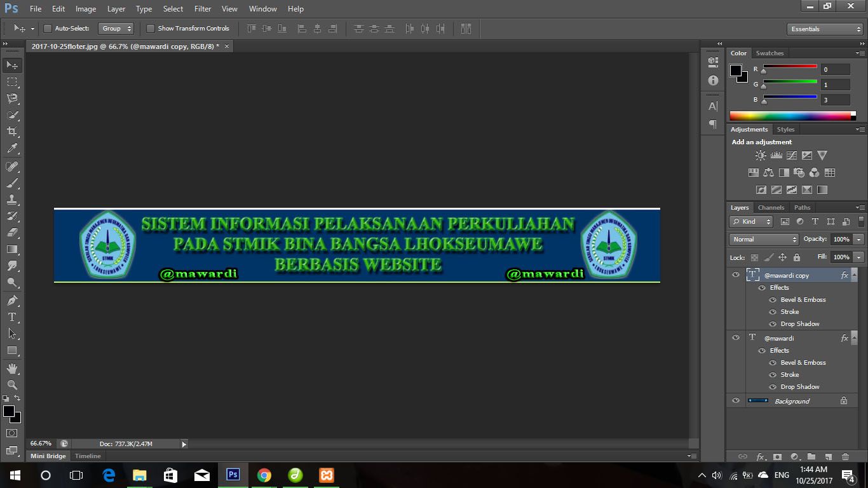Select the Zoom tool
The height and width of the screenshot is (488, 868).
pyautogui.click(x=12, y=384)
